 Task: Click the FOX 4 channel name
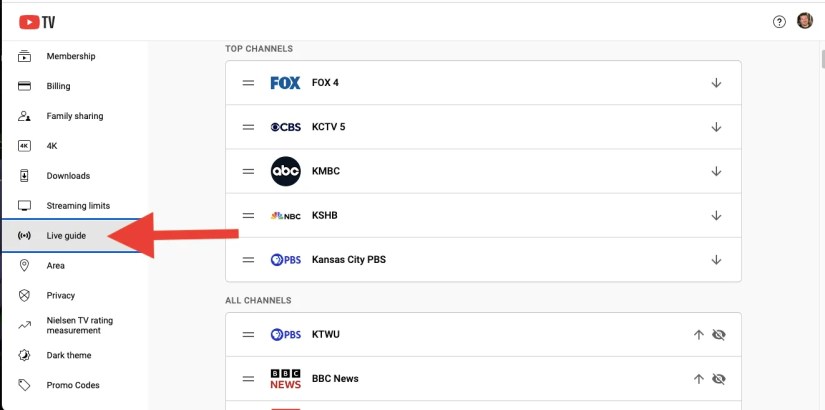(325, 83)
